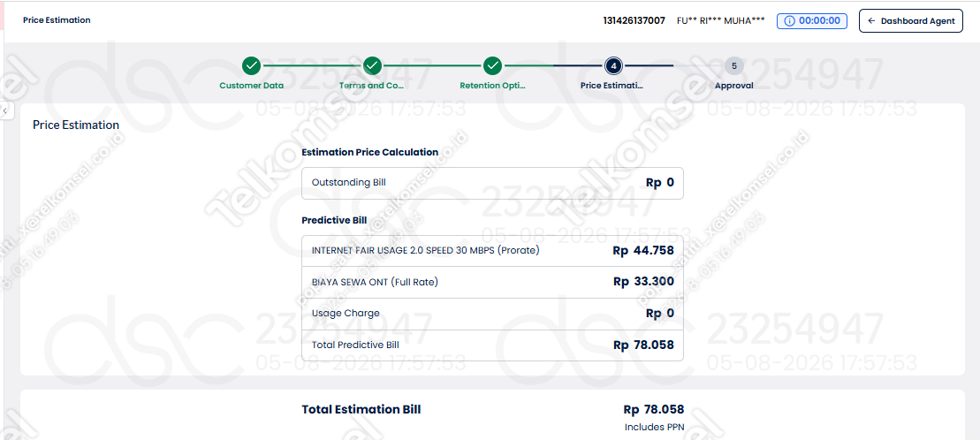Screen dimensions: 980x440
Task: Click the back arrow in Dashboard Agent button
Action: (871, 20)
